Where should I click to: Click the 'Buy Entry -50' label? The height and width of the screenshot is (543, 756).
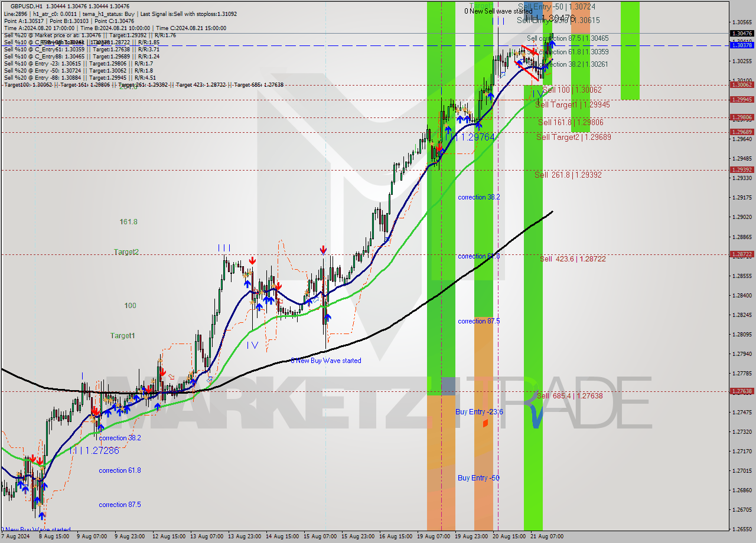click(x=478, y=477)
